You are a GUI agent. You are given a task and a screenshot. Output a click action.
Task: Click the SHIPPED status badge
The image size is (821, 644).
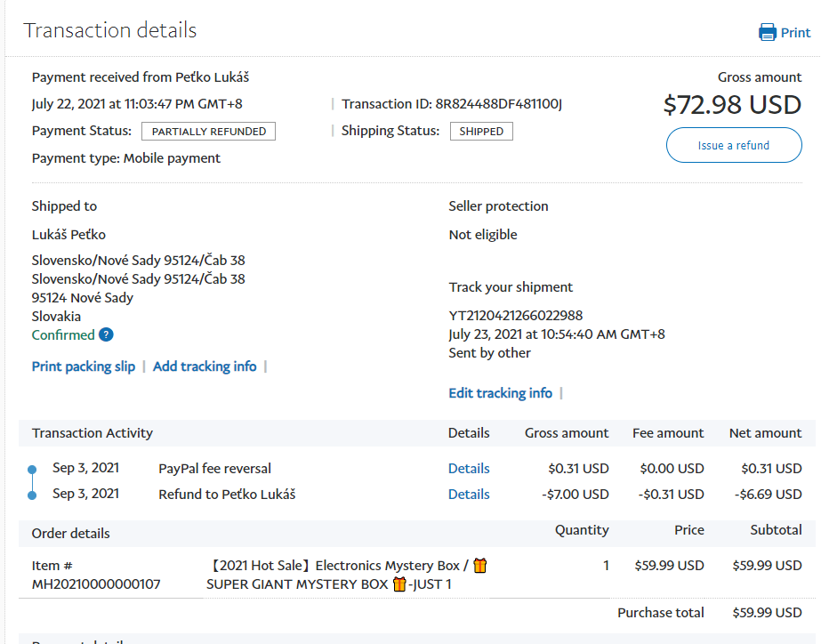tap(481, 132)
